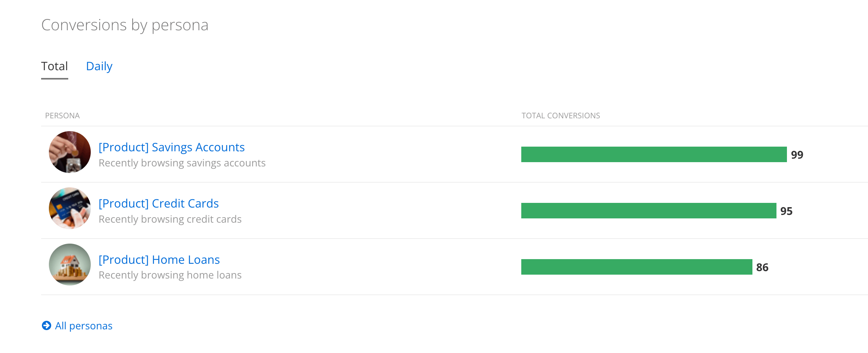Click 'Recently browsing savings accounts' description
868x353 pixels.
(x=182, y=163)
